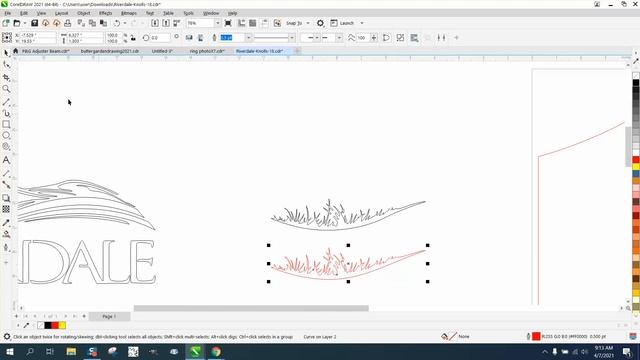Toggle the bounding box button

click(400, 38)
